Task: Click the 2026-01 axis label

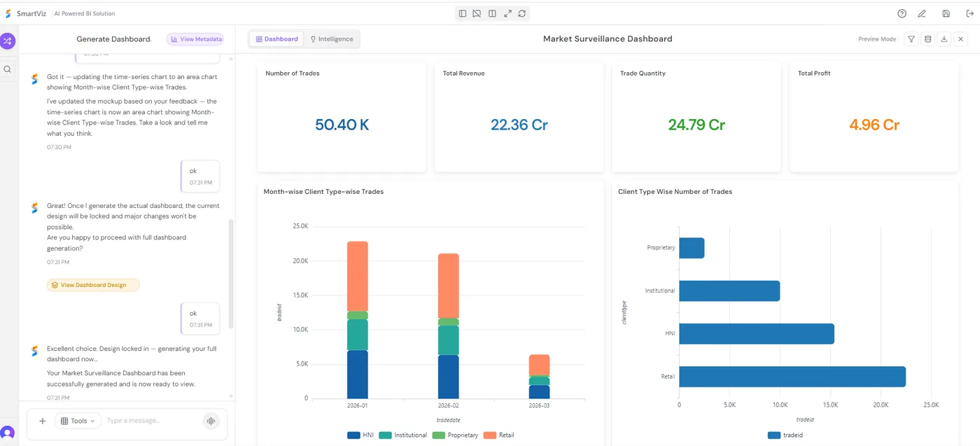Action: [358, 405]
